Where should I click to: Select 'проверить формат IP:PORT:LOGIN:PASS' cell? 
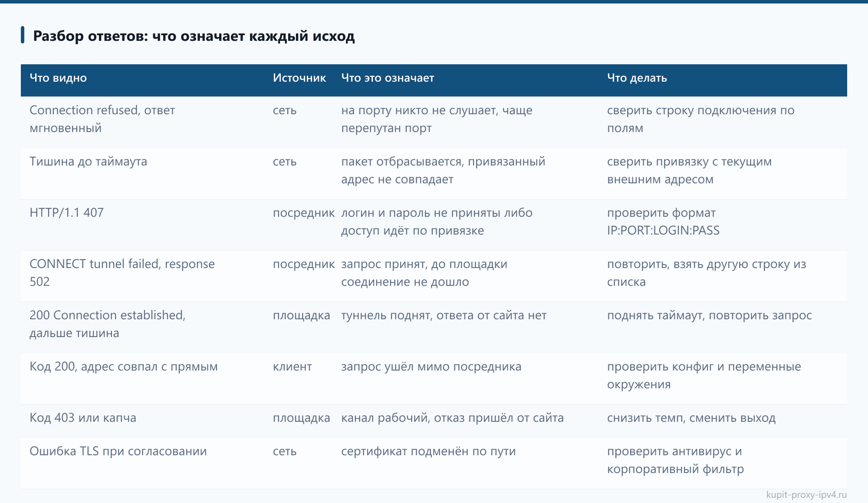pos(663,222)
